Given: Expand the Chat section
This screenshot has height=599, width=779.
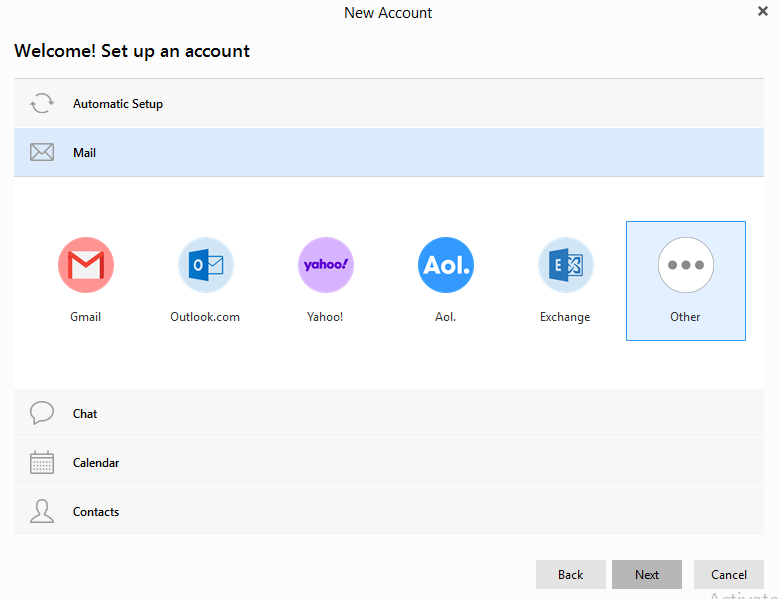Looking at the screenshot, I should (400, 413).
